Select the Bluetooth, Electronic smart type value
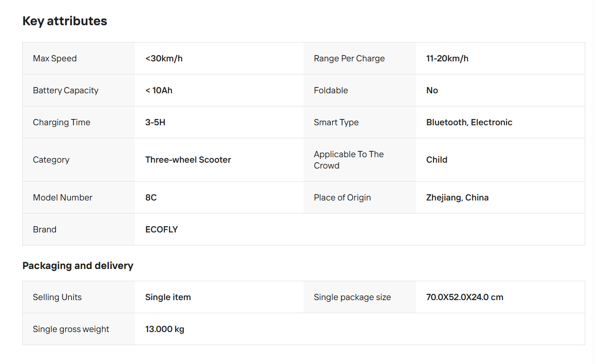 point(469,122)
